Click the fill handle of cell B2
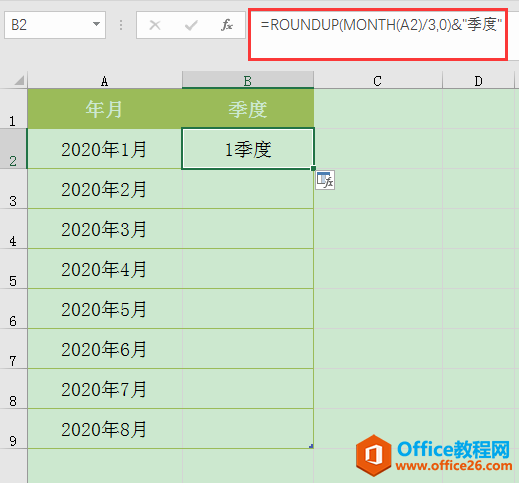 (313, 168)
